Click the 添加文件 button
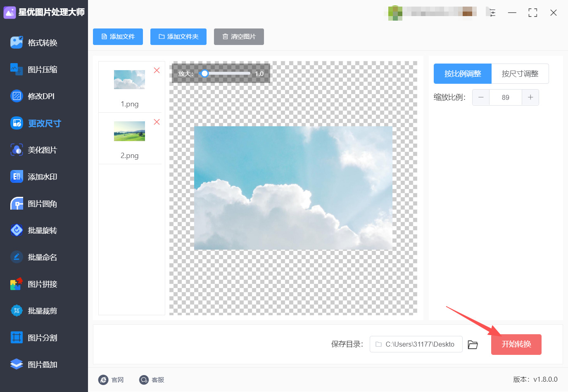Image resolution: width=568 pixels, height=392 pixels. click(118, 37)
